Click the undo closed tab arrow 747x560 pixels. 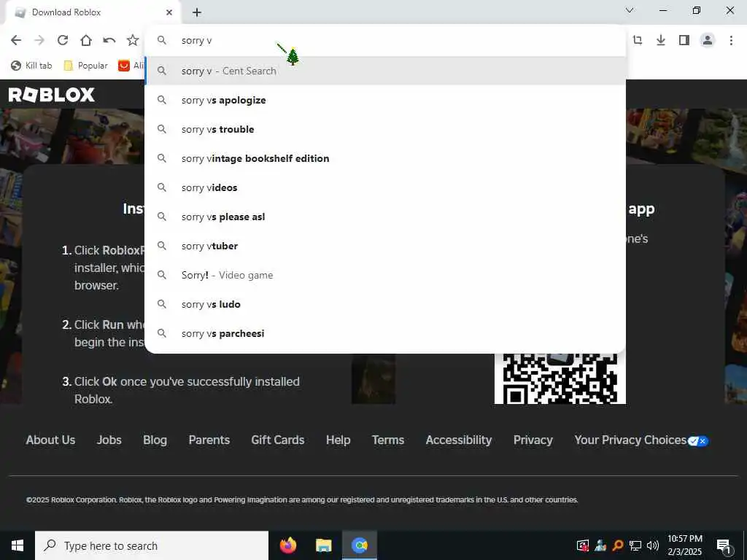coord(109,41)
